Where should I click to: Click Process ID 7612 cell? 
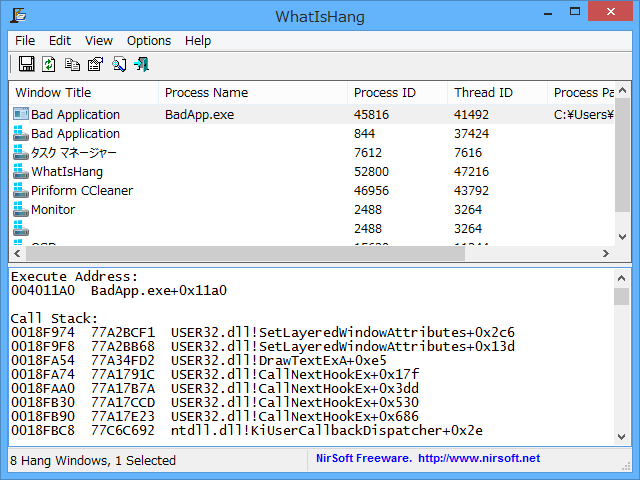368,152
